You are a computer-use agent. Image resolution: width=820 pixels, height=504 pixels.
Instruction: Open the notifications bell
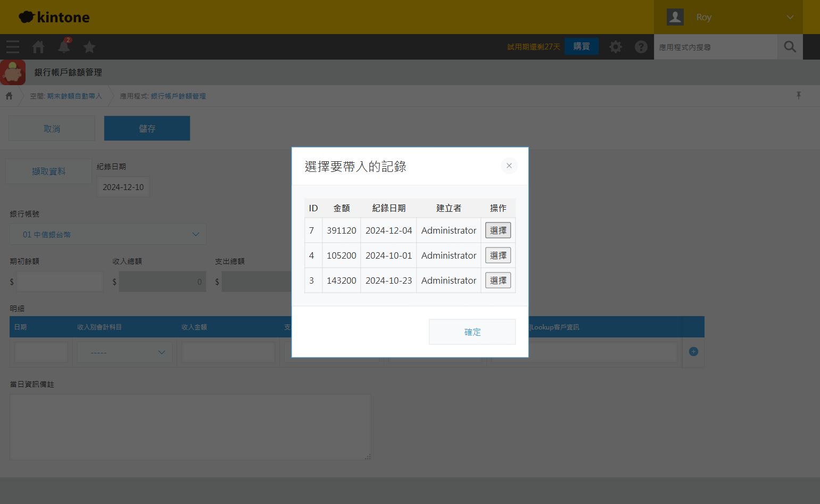tap(64, 46)
